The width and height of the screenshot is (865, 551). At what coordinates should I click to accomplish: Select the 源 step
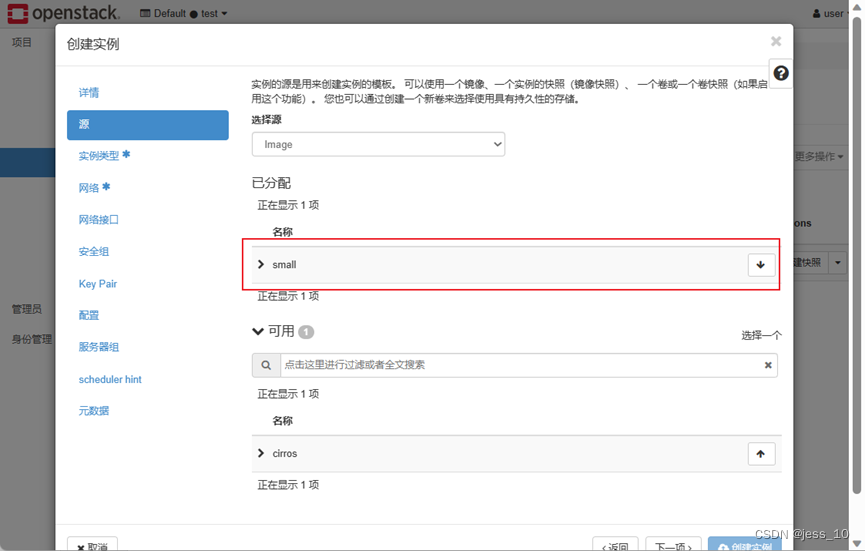[148, 125]
